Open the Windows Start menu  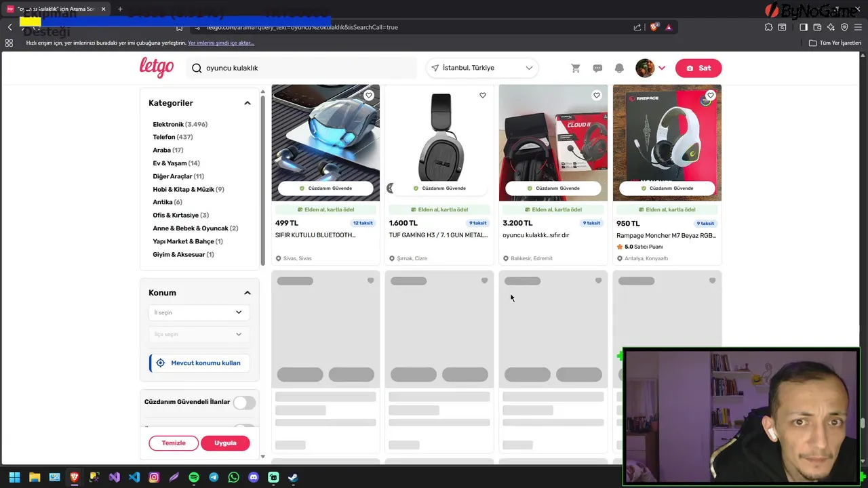[x=14, y=477]
